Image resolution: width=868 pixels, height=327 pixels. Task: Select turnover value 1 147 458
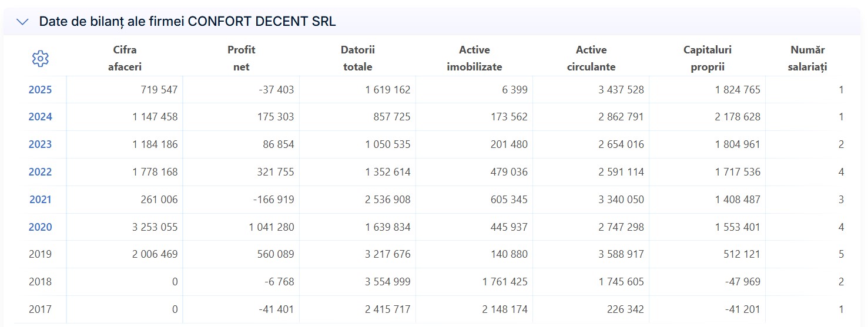tap(155, 117)
